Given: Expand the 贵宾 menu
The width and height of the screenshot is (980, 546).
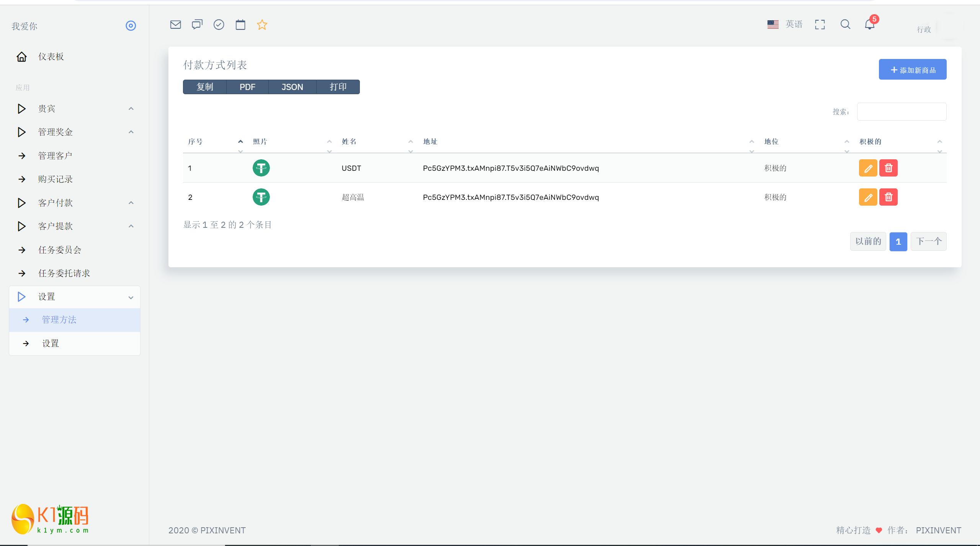Looking at the screenshot, I should [x=75, y=109].
